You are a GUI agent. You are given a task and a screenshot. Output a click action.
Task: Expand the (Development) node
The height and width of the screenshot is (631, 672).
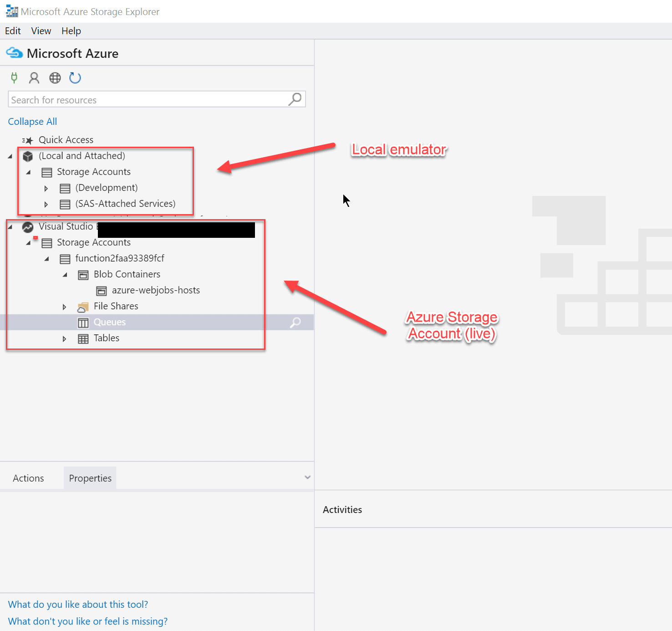(46, 188)
